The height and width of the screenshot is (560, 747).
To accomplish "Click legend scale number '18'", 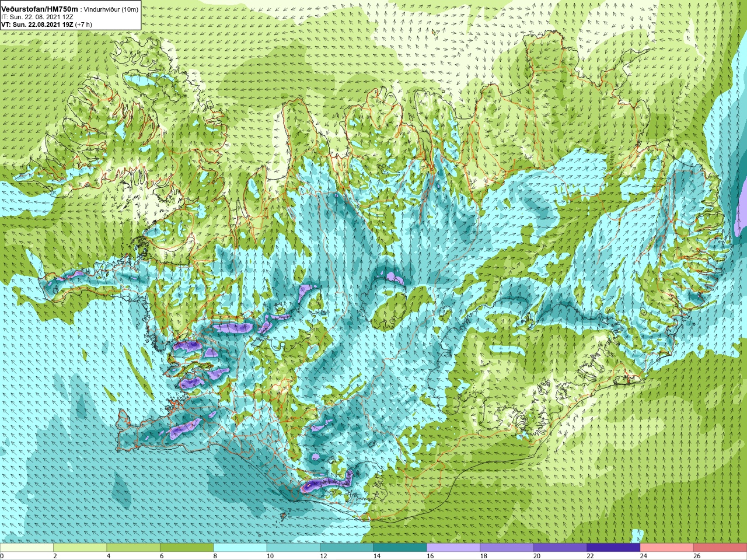I will point(483,556).
